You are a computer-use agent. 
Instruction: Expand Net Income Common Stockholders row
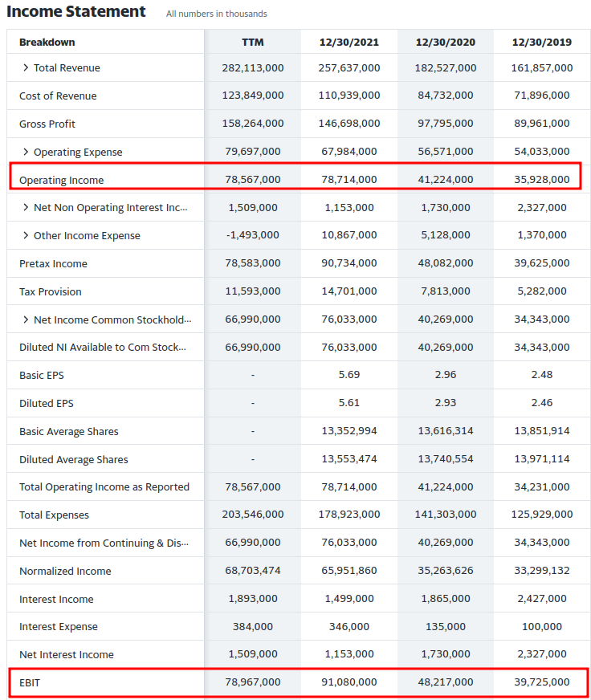point(26,319)
